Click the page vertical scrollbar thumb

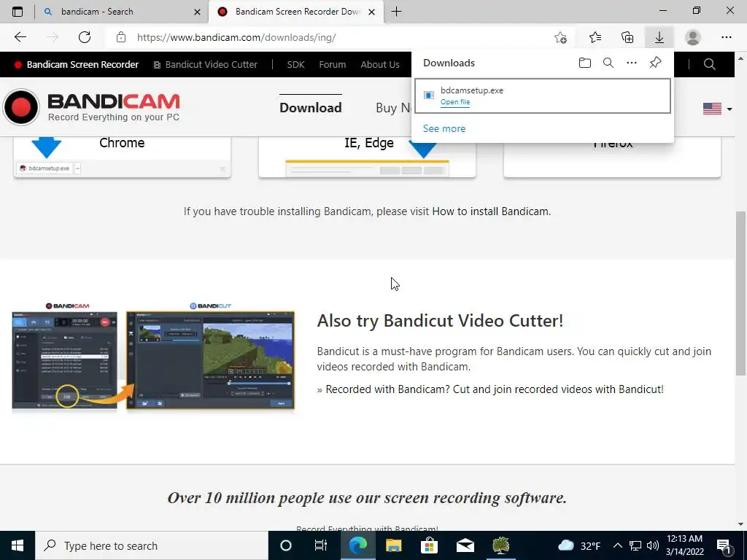coord(740,292)
